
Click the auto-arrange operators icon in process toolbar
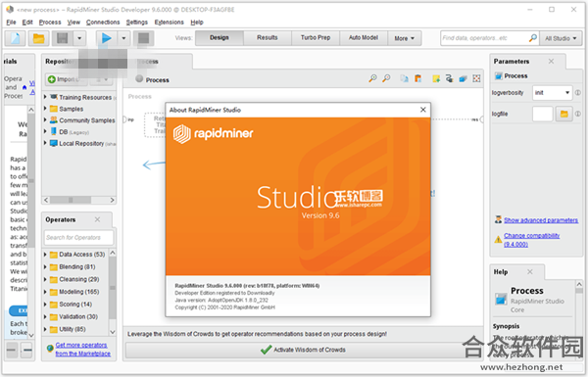[x=449, y=78]
